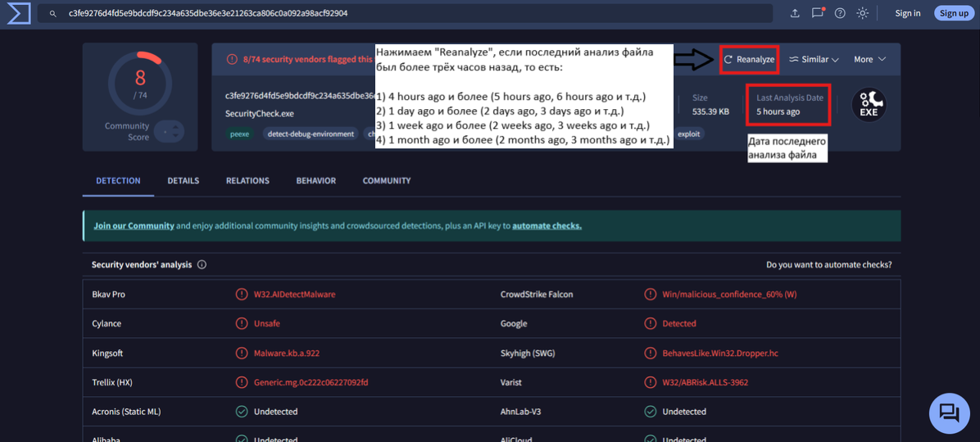Click the alert icon in the Bkav Pro row
This screenshot has height=442, width=980.
tap(241, 294)
